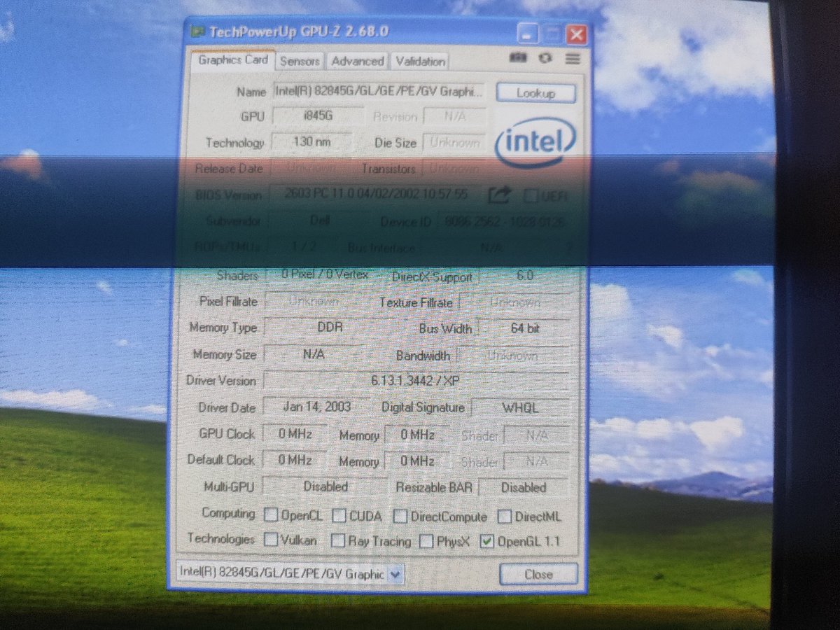
Task: Click the GPU Clock 0 MHz field
Action: click(x=295, y=434)
